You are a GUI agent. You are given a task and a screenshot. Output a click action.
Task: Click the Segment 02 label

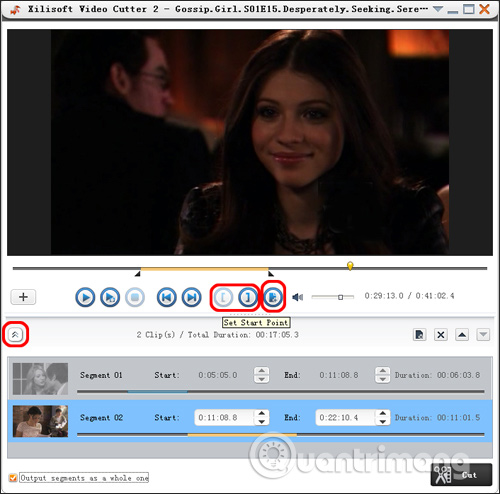(101, 417)
